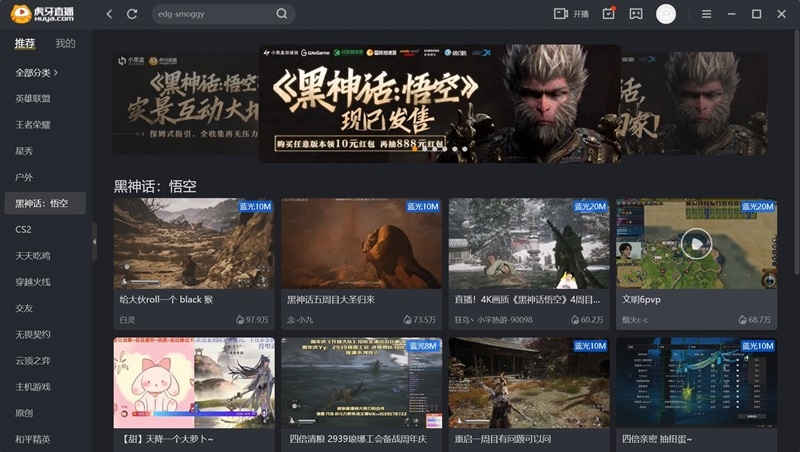Image resolution: width=800 pixels, height=452 pixels.
Task: Open streamer 念-小九 name
Action: coord(300,320)
